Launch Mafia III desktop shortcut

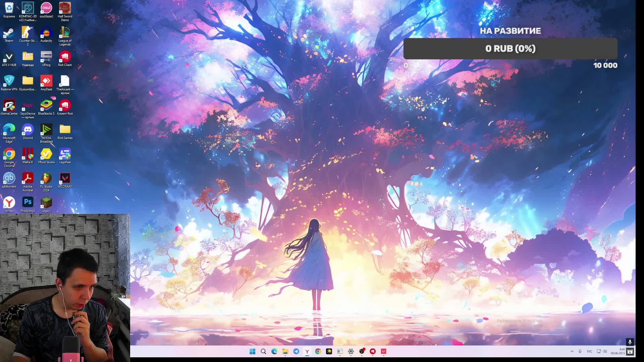pos(28,156)
